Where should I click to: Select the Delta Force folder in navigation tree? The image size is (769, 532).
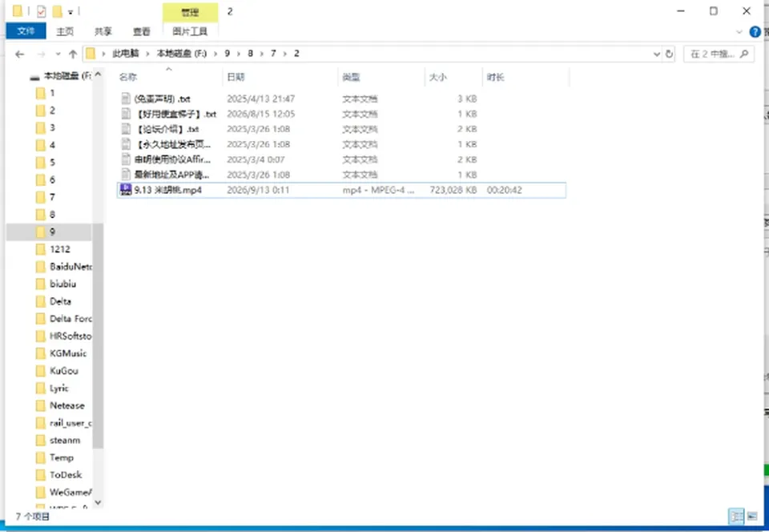(70, 319)
